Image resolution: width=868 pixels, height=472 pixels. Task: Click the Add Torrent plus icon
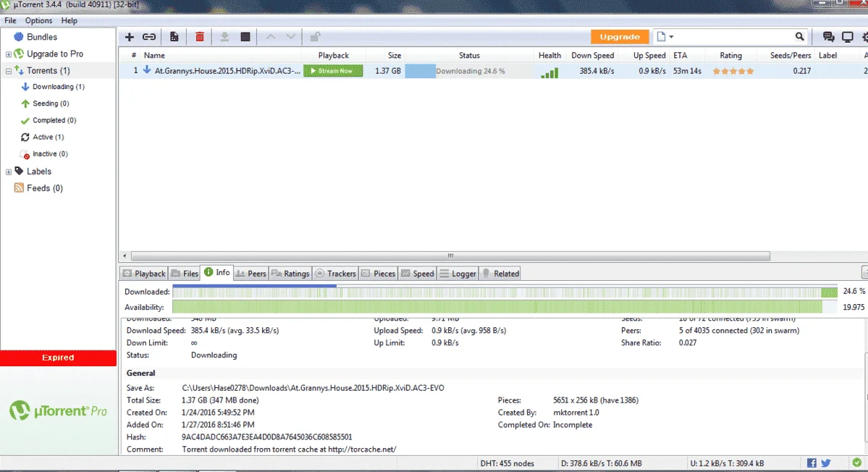tap(129, 37)
